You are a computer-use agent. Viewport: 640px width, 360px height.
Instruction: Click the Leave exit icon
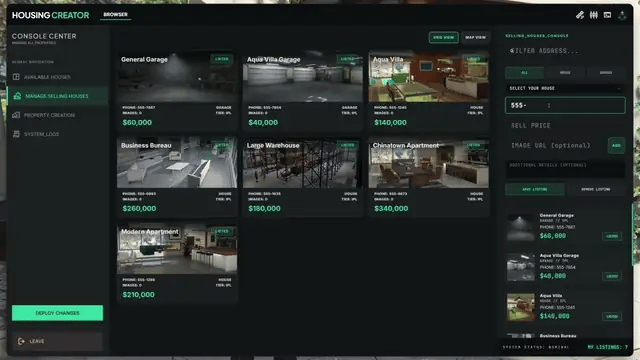21,341
